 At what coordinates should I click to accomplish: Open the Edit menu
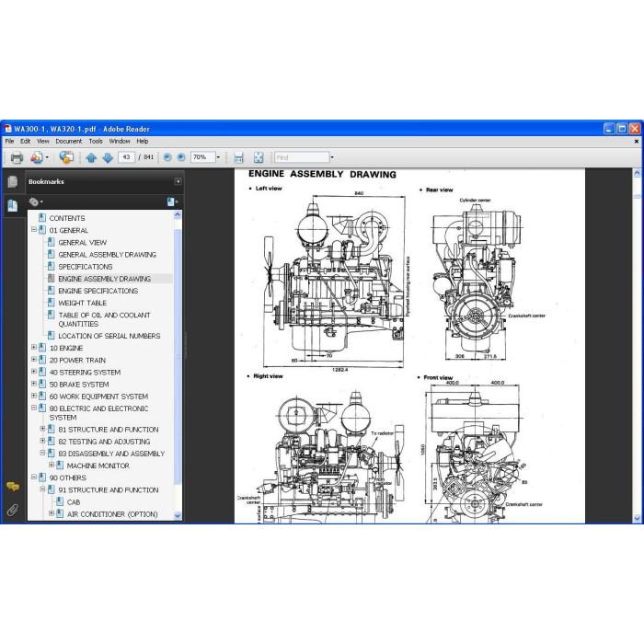[26, 141]
